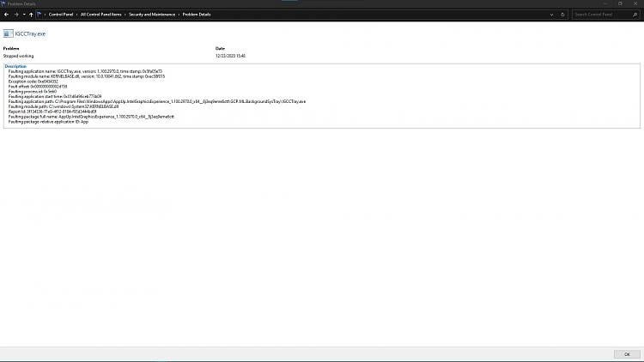Click the Problem column header label
Image resolution: width=644 pixels, height=362 pixels.
click(x=11, y=48)
